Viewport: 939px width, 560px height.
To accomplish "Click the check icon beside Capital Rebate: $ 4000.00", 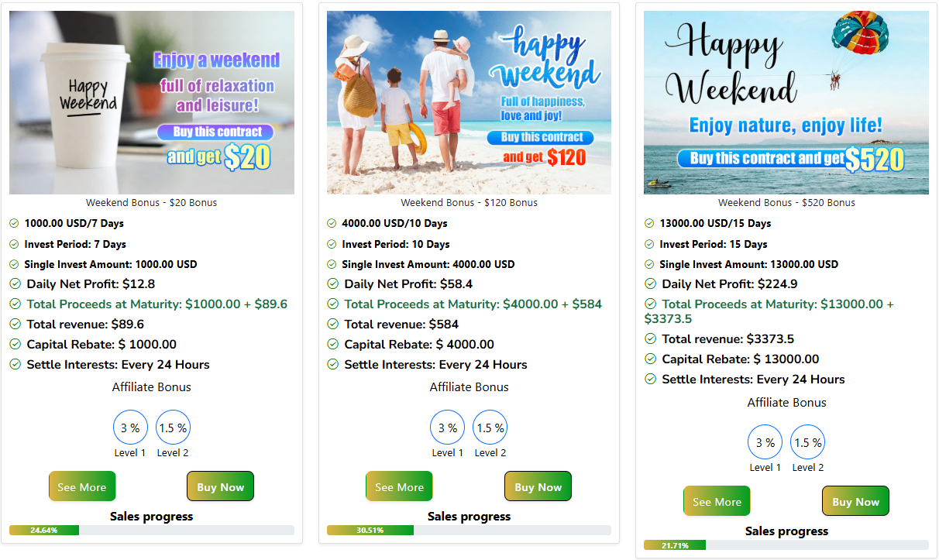I will pyautogui.click(x=332, y=345).
